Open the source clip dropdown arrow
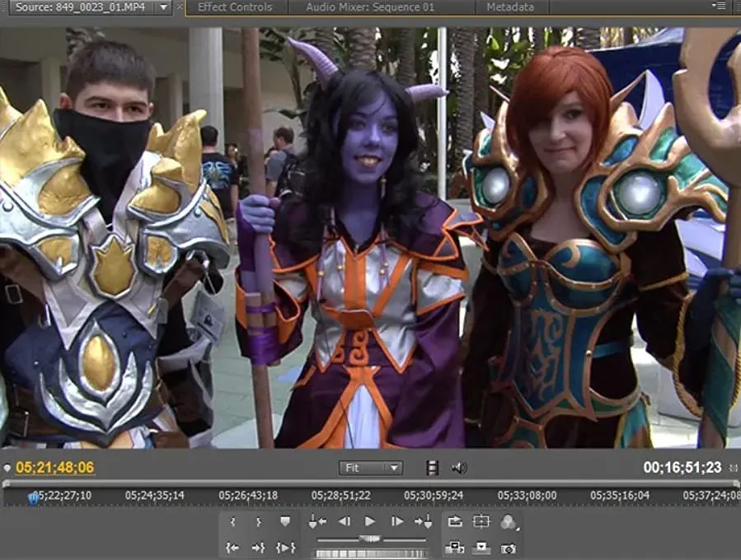 click(x=163, y=7)
